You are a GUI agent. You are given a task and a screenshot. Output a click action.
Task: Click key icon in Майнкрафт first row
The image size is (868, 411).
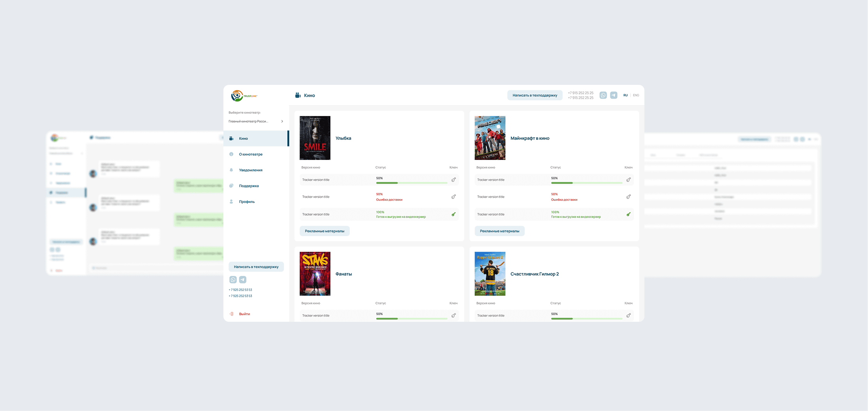(x=628, y=180)
